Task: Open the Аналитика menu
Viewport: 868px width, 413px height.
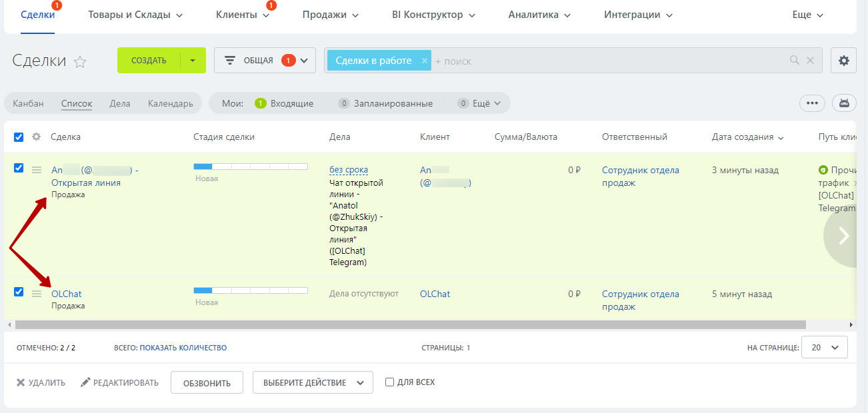Action: coord(539,15)
